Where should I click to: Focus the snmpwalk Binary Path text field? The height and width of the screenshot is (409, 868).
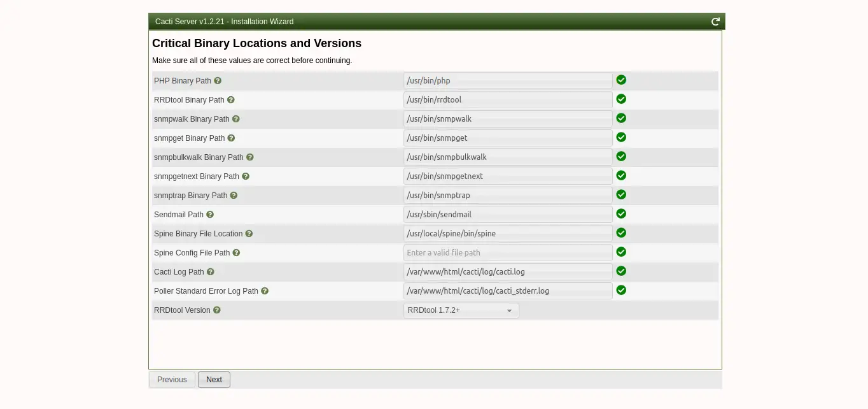click(x=507, y=119)
